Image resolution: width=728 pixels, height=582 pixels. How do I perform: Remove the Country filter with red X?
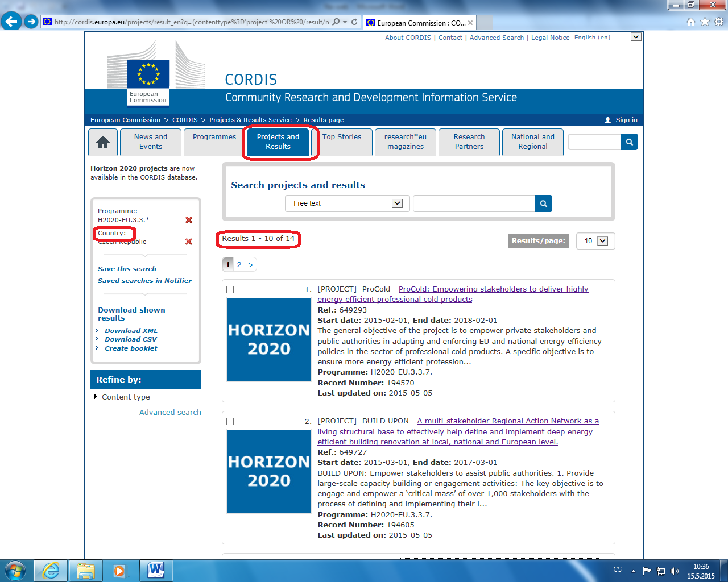pyautogui.click(x=189, y=242)
